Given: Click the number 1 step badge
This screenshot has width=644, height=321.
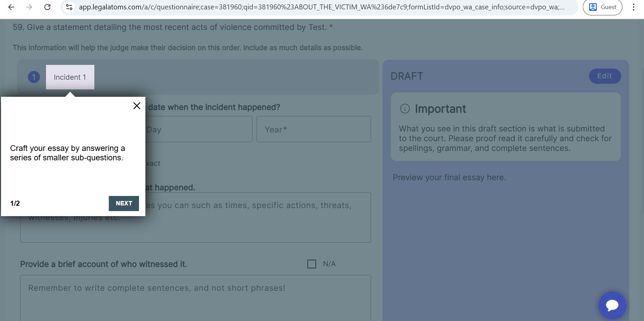Looking at the screenshot, I should (x=34, y=77).
